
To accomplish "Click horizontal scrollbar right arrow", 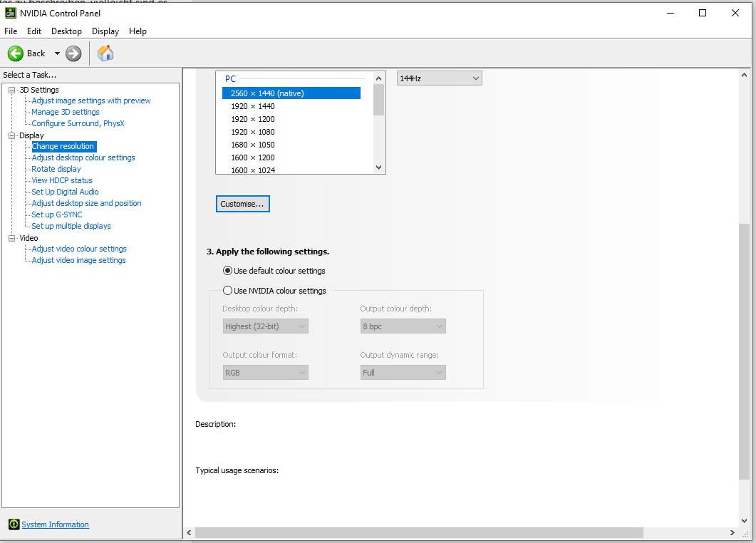I will pos(732,533).
